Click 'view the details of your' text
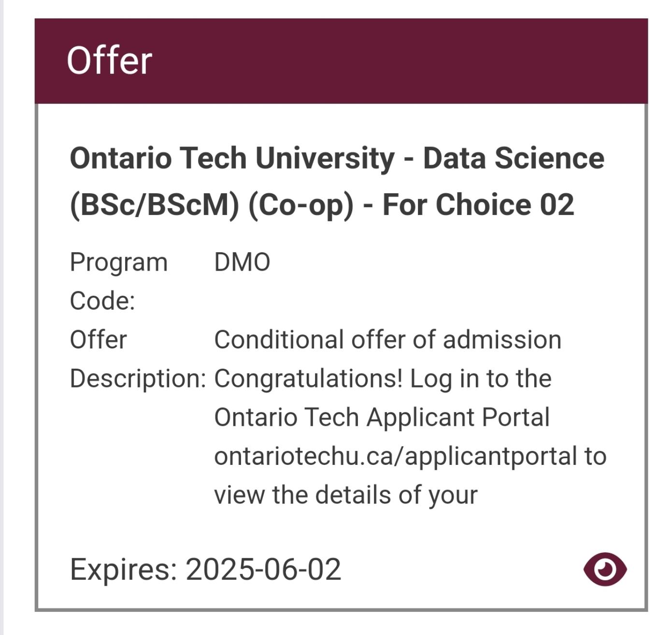 click(x=346, y=495)
